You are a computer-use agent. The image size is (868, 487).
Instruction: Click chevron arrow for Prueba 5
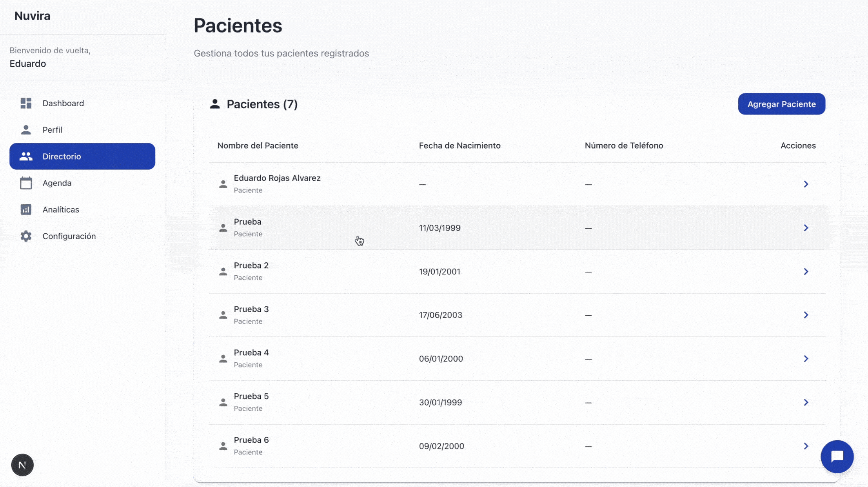tap(806, 403)
